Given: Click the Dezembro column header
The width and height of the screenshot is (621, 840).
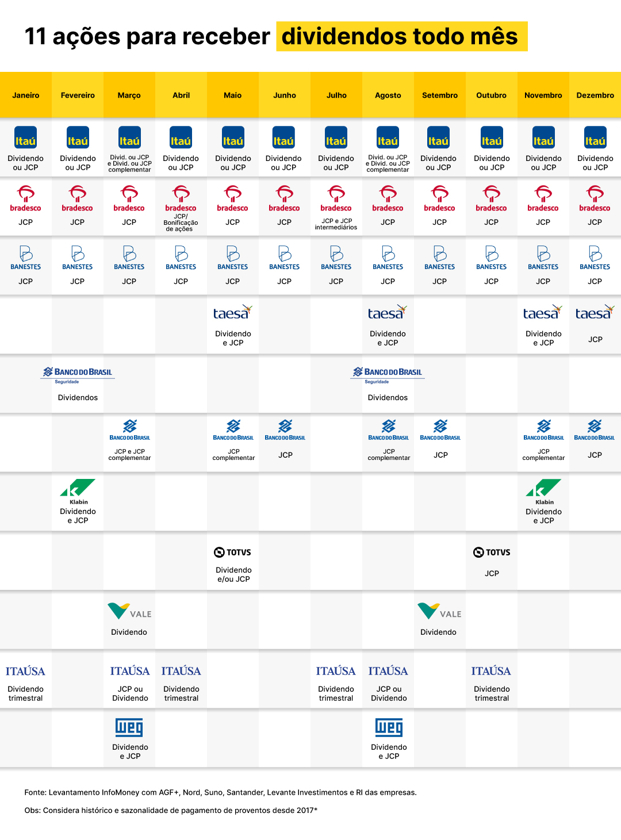Looking at the screenshot, I should pos(595,95).
